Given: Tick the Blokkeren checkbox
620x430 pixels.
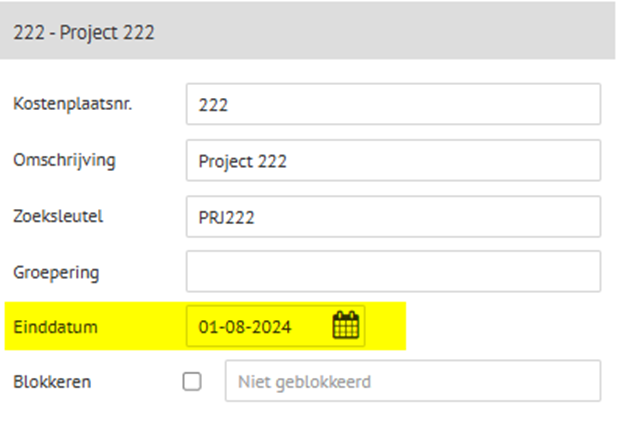Looking at the screenshot, I should click(x=192, y=381).
